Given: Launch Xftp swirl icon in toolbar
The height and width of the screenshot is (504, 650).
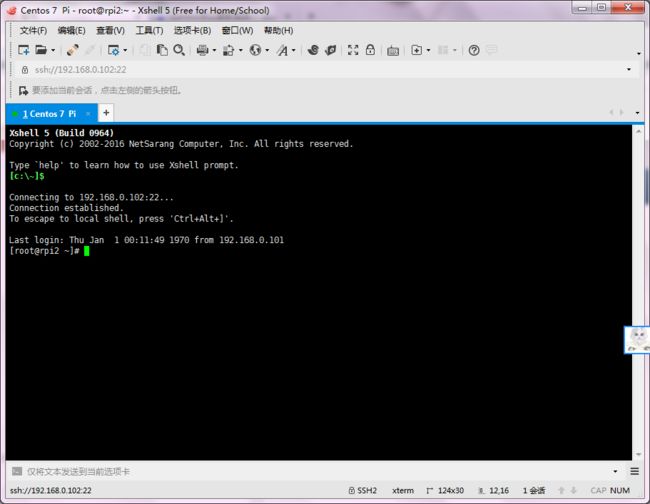Looking at the screenshot, I should click(313, 50).
